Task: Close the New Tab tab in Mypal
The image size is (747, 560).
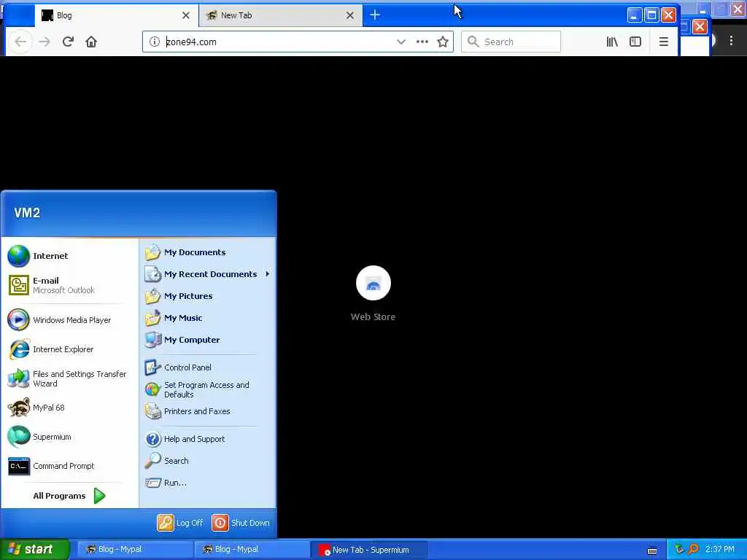Action: [349, 15]
